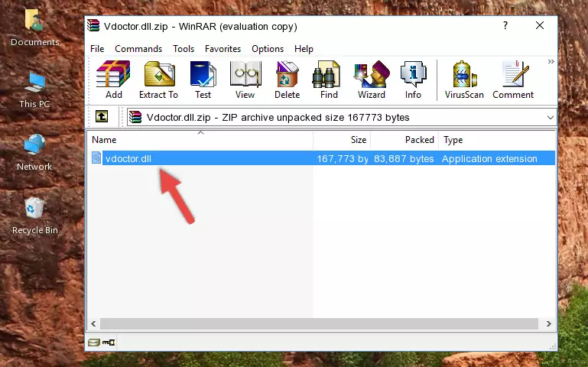This screenshot has width=588, height=367.
Task: Sort by Size column header
Action: [342, 140]
